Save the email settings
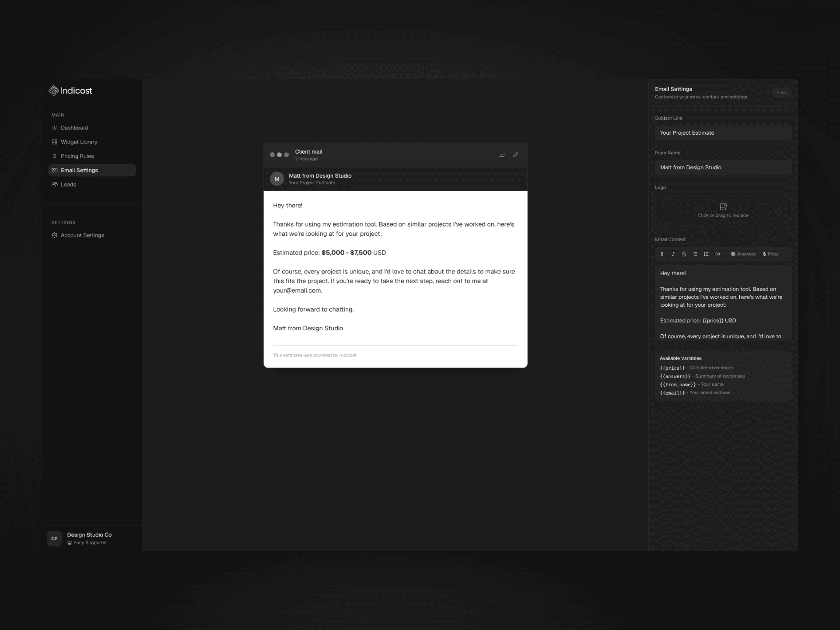Image resolution: width=840 pixels, height=630 pixels. tap(781, 92)
